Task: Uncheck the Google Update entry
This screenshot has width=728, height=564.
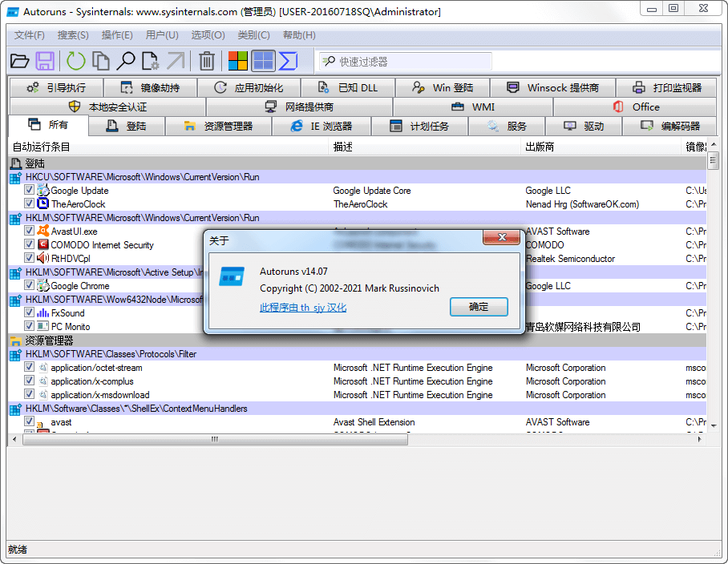Action: pos(29,190)
